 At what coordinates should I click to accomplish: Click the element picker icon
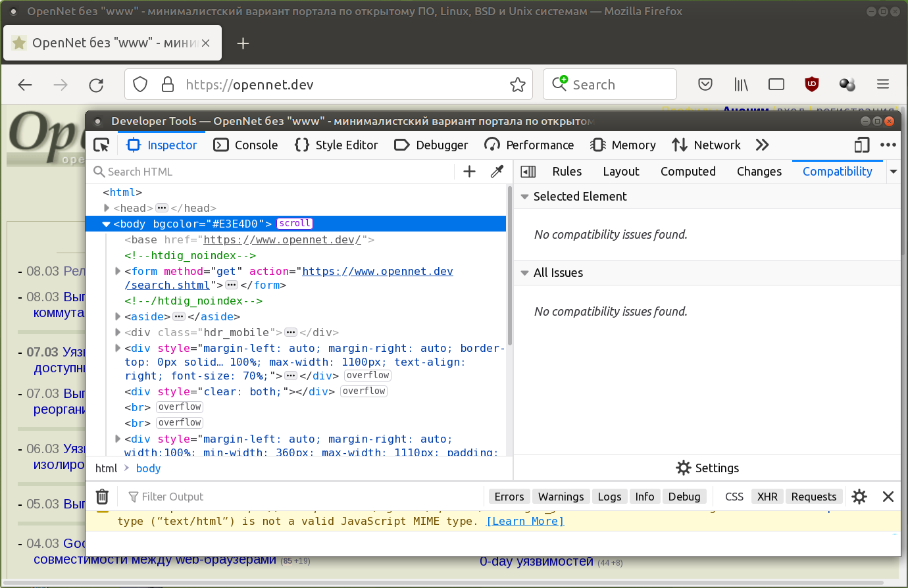101,145
